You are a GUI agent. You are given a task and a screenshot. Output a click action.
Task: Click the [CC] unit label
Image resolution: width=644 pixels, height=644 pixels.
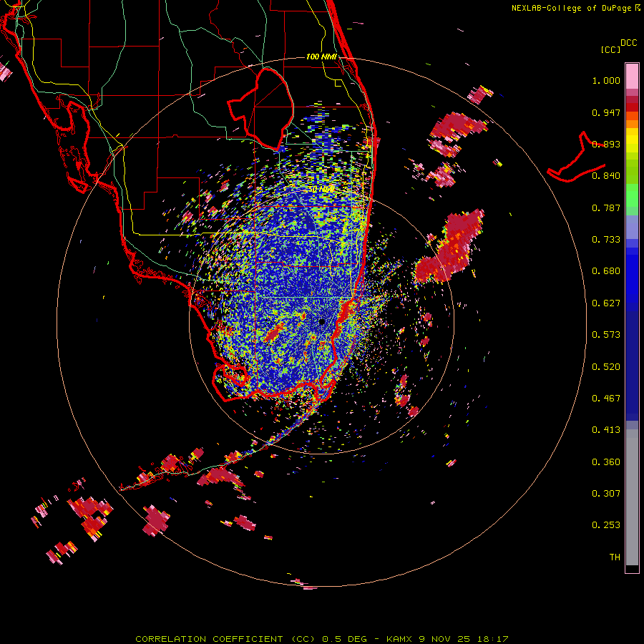pyautogui.click(x=610, y=49)
